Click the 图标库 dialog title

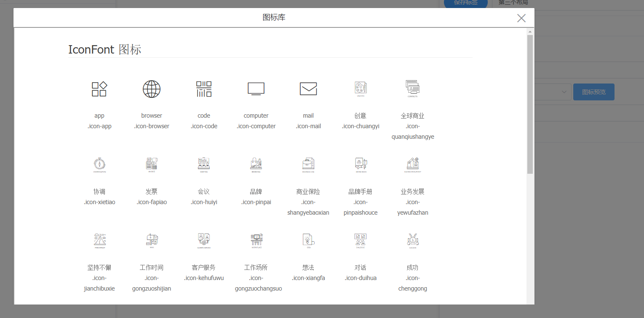pos(274,17)
